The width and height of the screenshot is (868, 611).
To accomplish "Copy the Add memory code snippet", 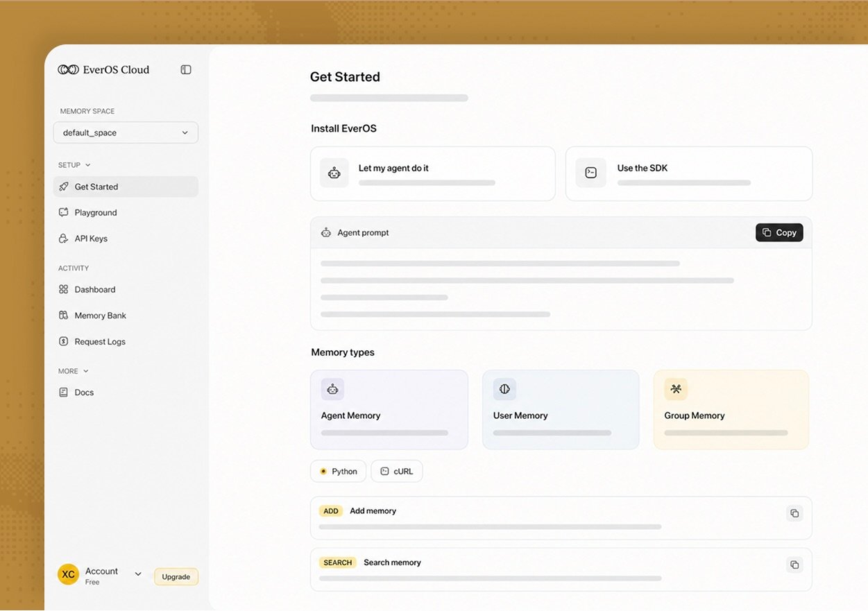I will [x=794, y=513].
